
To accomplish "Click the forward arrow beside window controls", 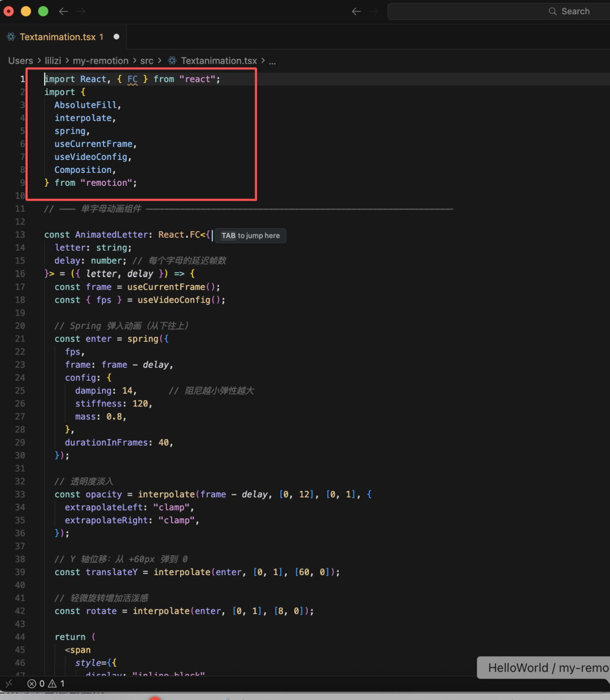I will pyautogui.click(x=81, y=11).
